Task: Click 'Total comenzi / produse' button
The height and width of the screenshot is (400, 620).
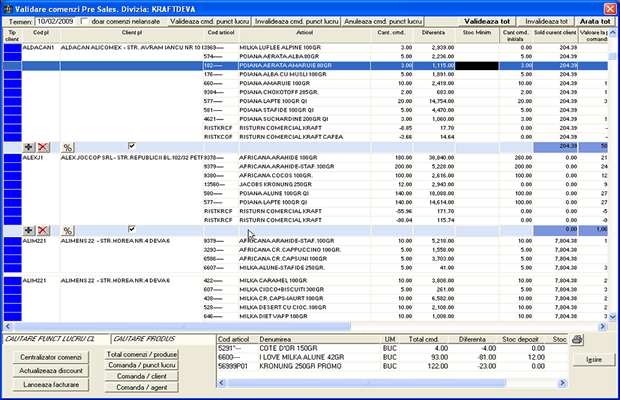Action: point(142,355)
